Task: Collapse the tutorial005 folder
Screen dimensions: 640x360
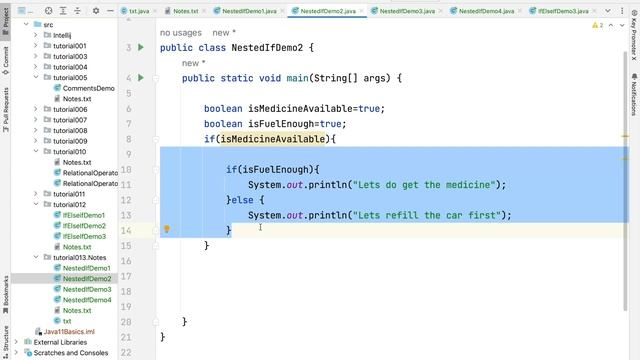Action: [x=36, y=77]
